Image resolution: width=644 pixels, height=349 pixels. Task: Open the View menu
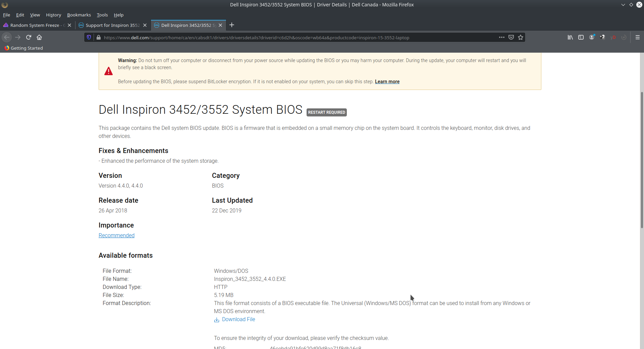point(35,15)
